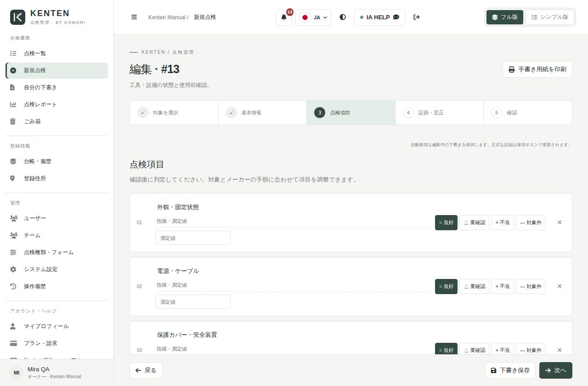
Task: Click 測定値 input for 外観・固定状態
Action: point(193,238)
